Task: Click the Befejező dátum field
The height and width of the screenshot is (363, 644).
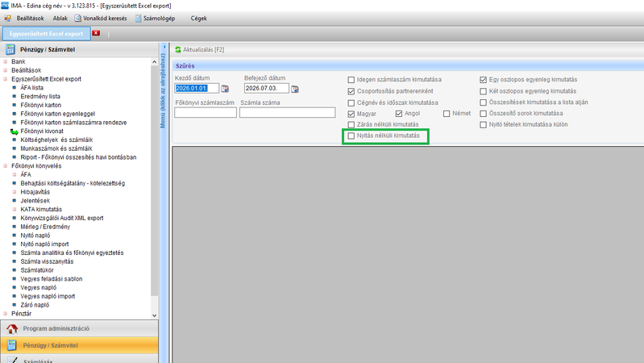Action: [267, 89]
